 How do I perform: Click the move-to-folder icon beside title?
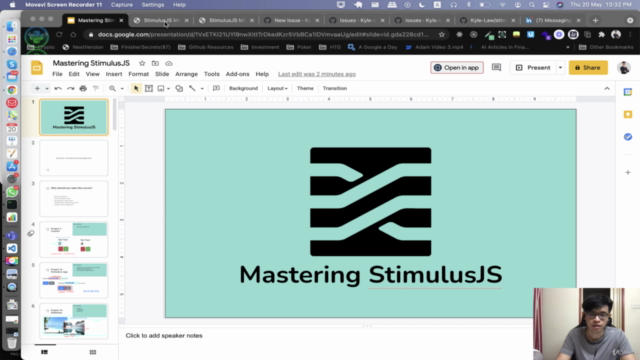(x=155, y=63)
